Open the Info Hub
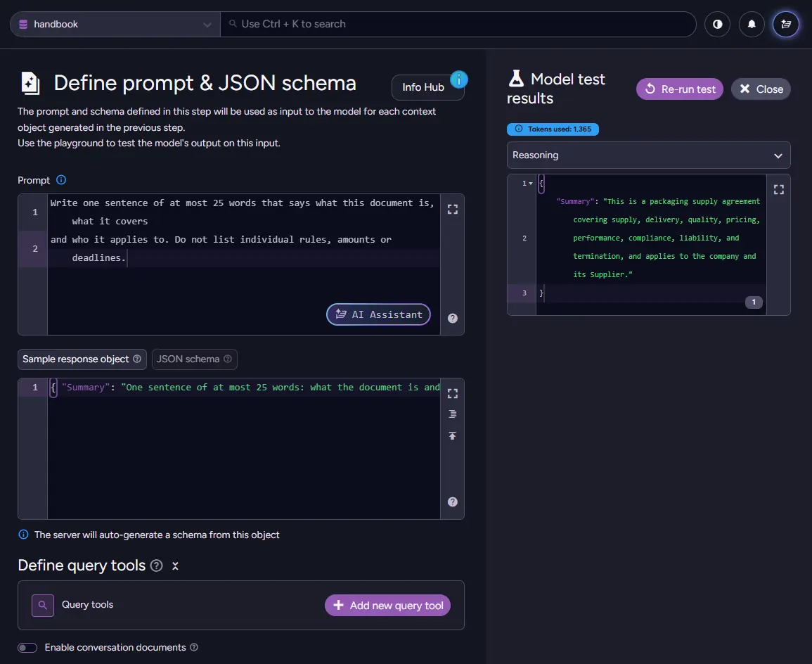812x664 pixels. point(427,87)
